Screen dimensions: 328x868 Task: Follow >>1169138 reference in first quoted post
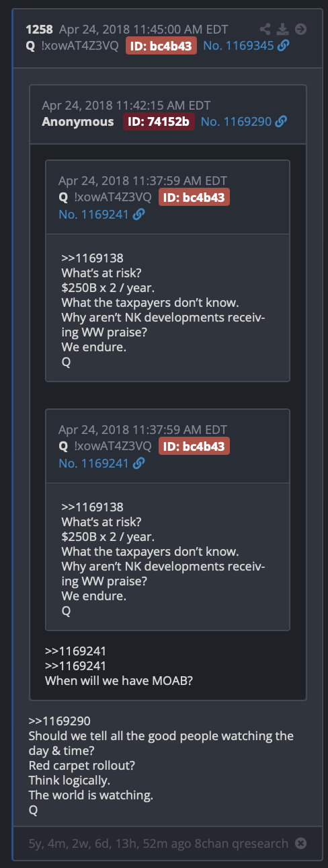[92, 258]
